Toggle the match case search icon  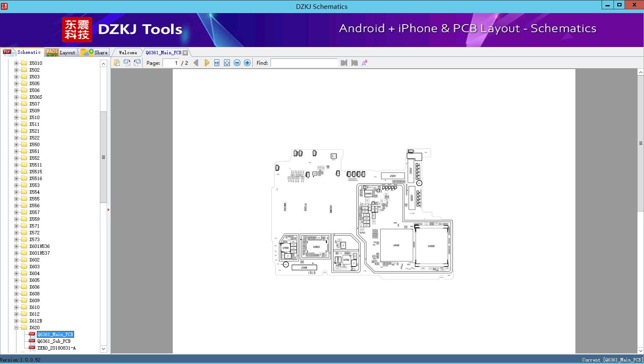pyautogui.click(x=364, y=63)
